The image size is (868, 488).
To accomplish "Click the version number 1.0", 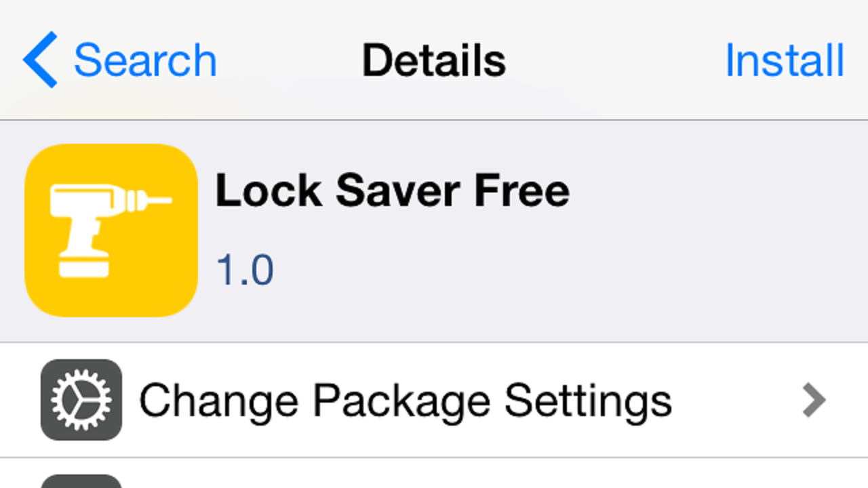I will pyautogui.click(x=245, y=270).
